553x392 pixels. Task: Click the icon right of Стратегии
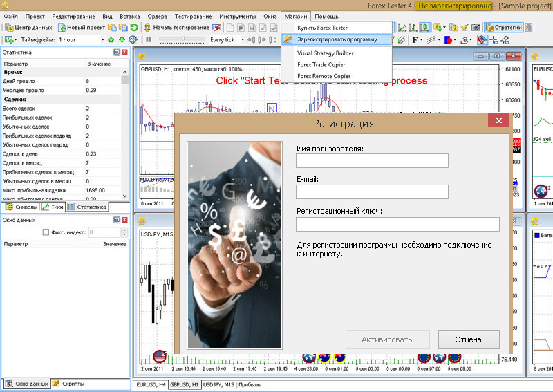click(529, 28)
